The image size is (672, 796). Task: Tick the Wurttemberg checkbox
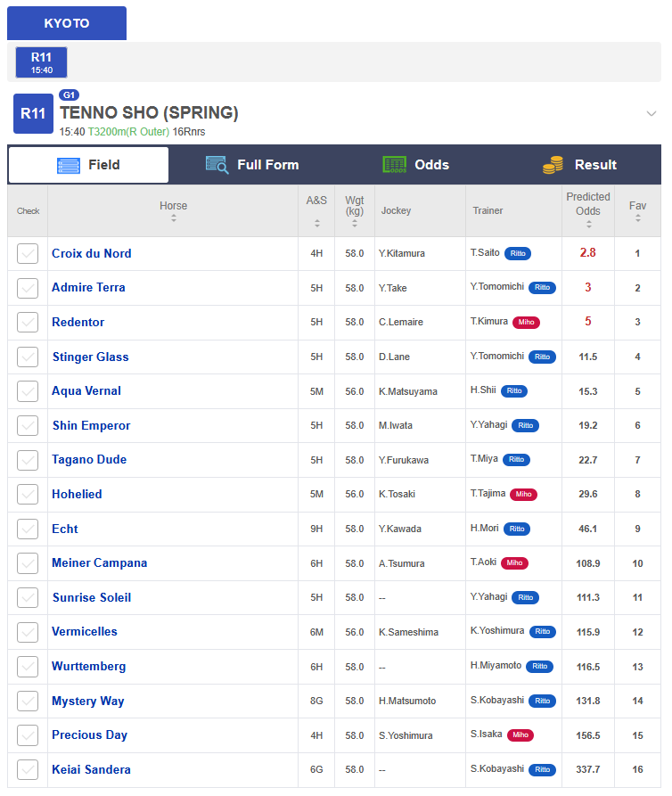pyautogui.click(x=28, y=667)
